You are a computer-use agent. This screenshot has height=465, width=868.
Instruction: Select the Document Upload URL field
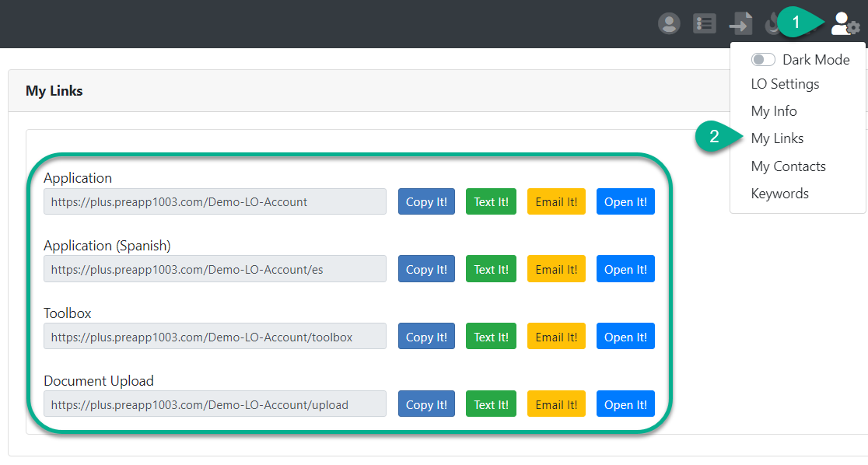click(x=215, y=404)
